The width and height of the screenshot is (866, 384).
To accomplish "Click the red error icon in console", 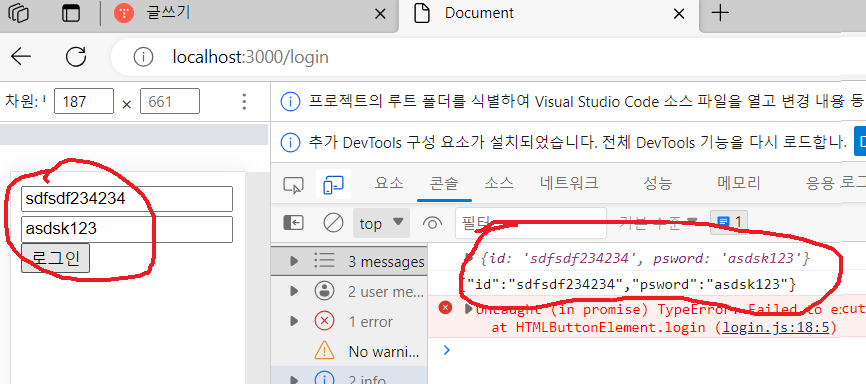I will click(x=445, y=308).
